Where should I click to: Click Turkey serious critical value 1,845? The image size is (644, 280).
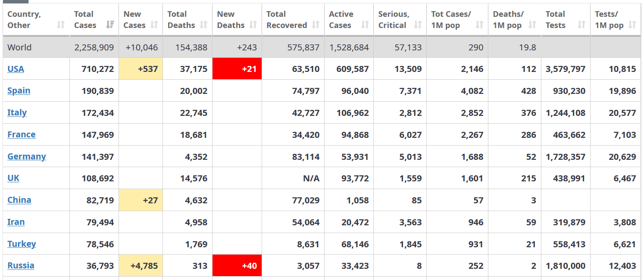pyautogui.click(x=410, y=244)
